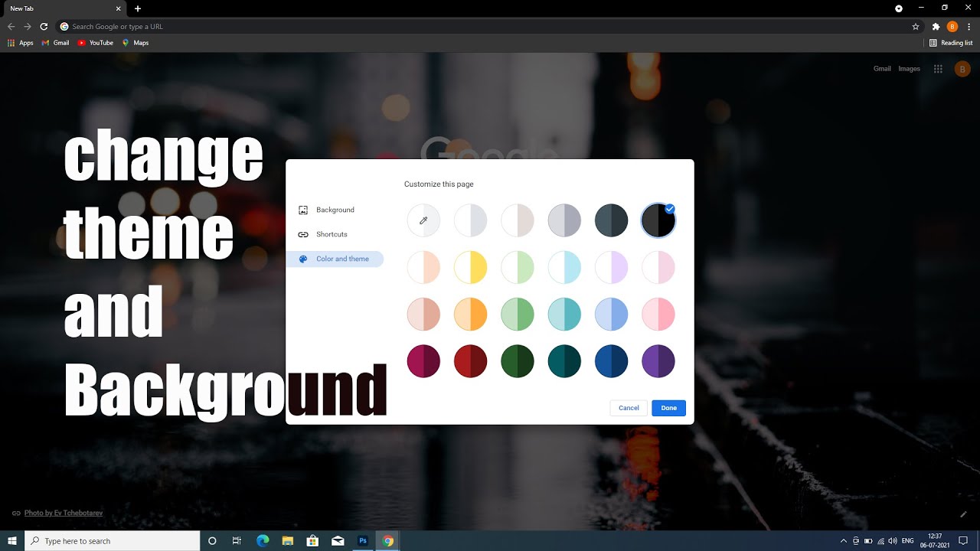Choose the dark slate gray theme swatch
The width and height of the screenshot is (980, 551).
point(612,220)
